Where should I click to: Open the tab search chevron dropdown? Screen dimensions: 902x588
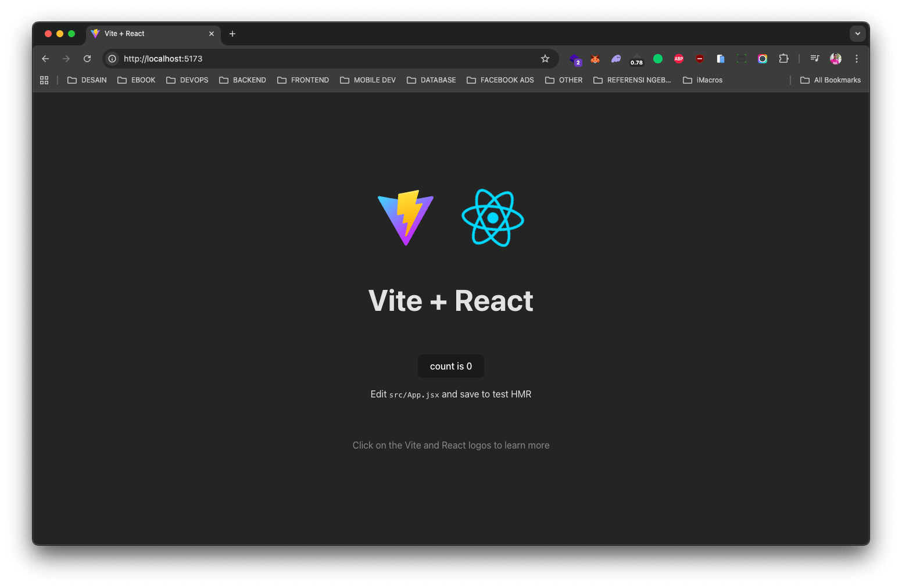click(858, 34)
